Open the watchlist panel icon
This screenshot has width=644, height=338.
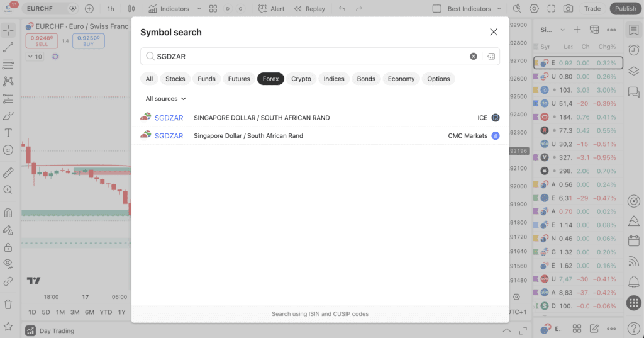(x=634, y=30)
